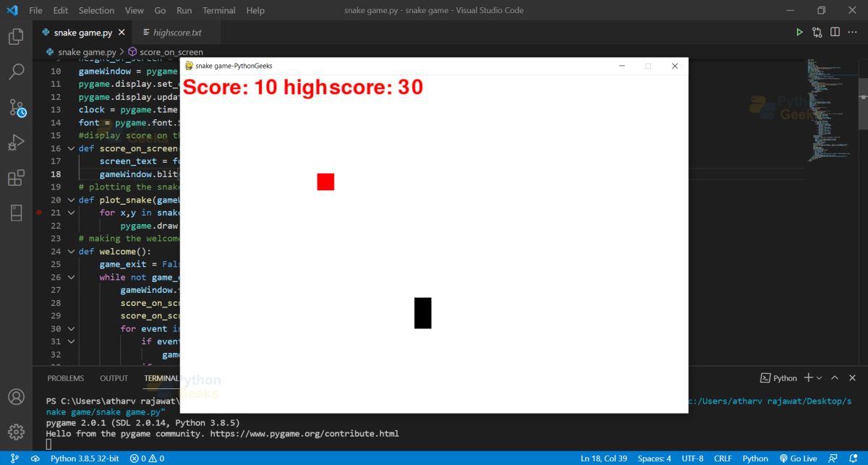The width and height of the screenshot is (868, 465).
Task: Collapse the welcome function at line 24
Action: point(71,252)
